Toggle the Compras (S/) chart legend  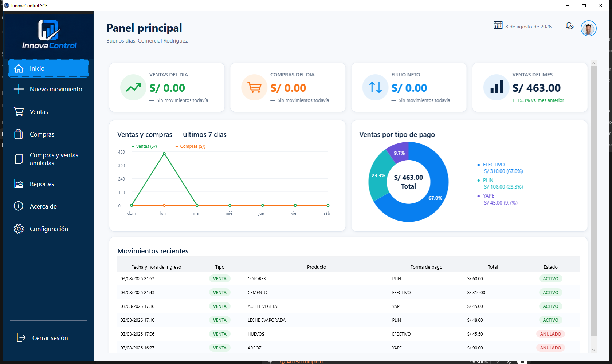point(191,146)
